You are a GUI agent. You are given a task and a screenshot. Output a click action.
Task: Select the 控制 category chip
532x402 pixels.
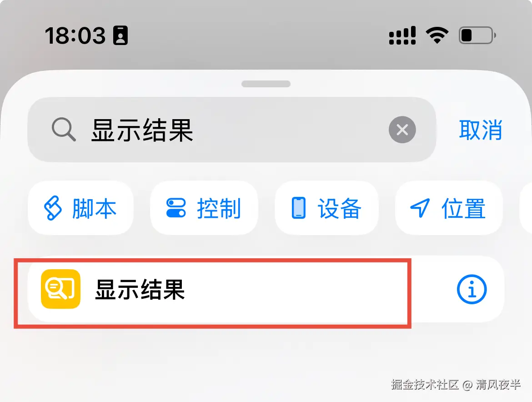point(204,208)
